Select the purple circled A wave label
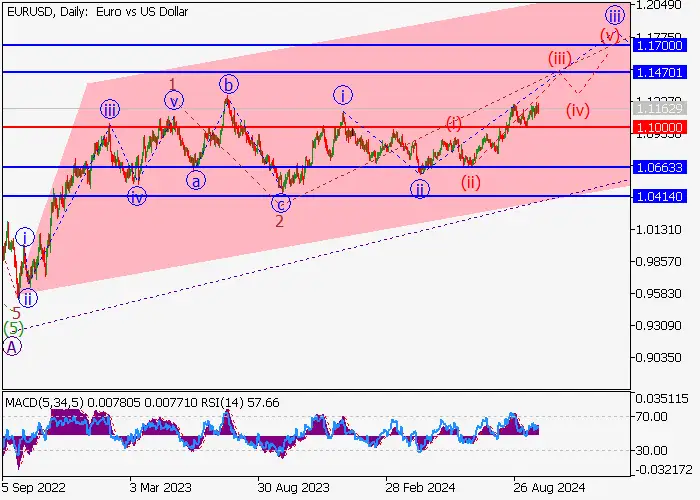 [x=12, y=346]
